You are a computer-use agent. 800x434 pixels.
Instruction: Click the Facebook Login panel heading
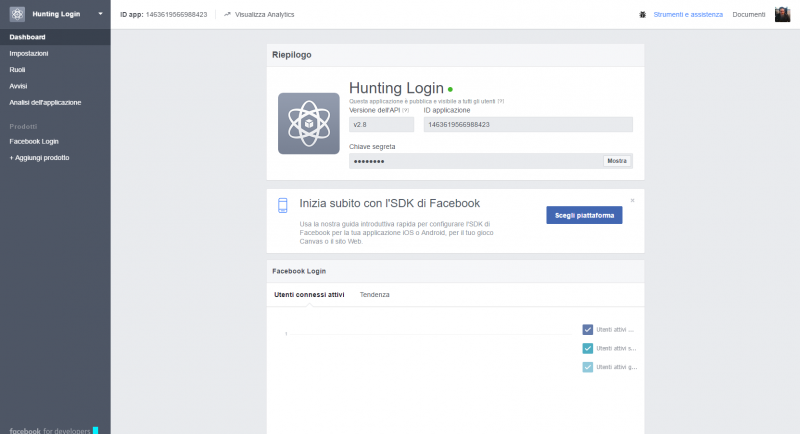coord(299,271)
